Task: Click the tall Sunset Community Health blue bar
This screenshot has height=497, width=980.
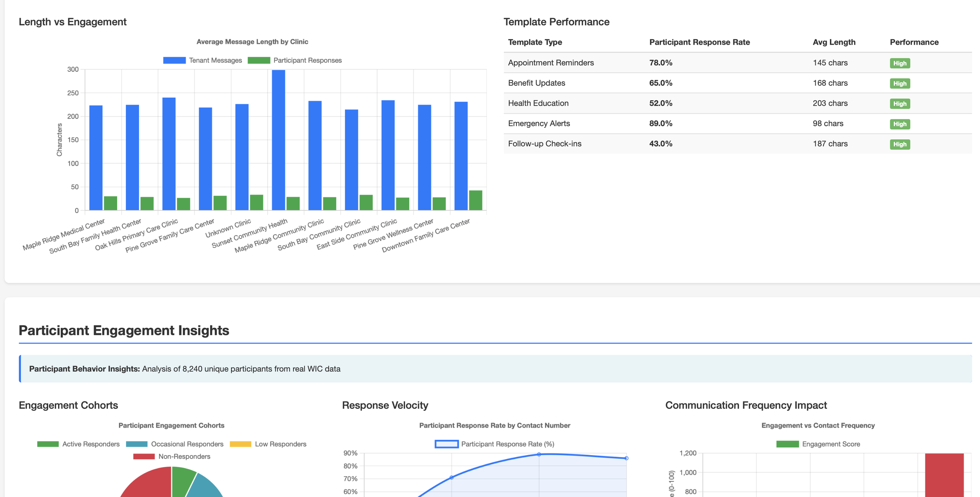Action: 278,140
